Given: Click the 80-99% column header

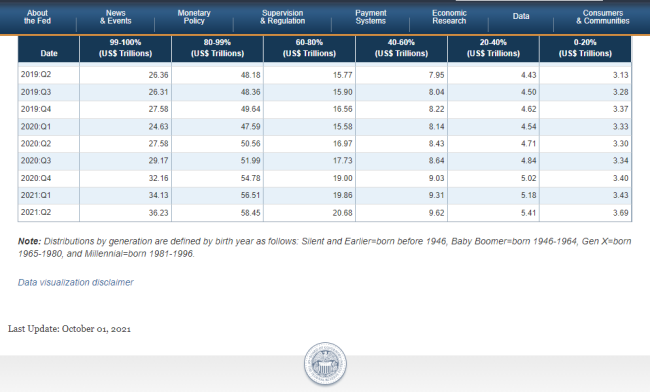Looking at the screenshot, I should pos(217,49).
